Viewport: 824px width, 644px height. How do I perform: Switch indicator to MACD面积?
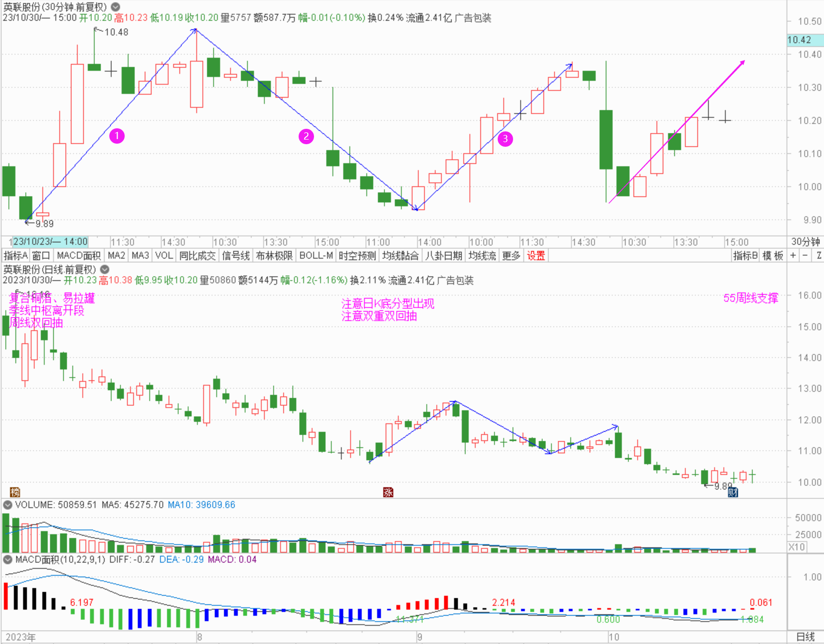click(x=79, y=256)
